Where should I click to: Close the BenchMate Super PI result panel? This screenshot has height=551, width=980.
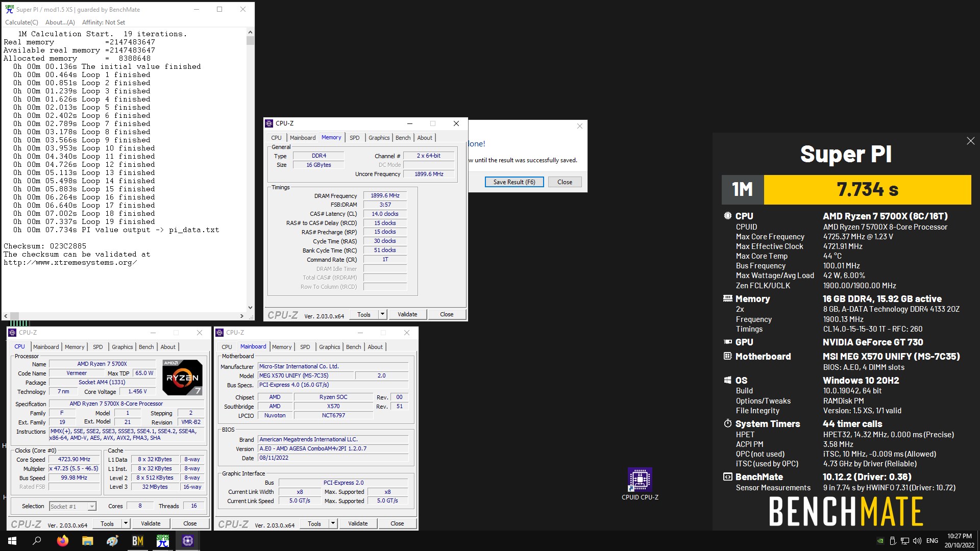pyautogui.click(x=970, y=141)
